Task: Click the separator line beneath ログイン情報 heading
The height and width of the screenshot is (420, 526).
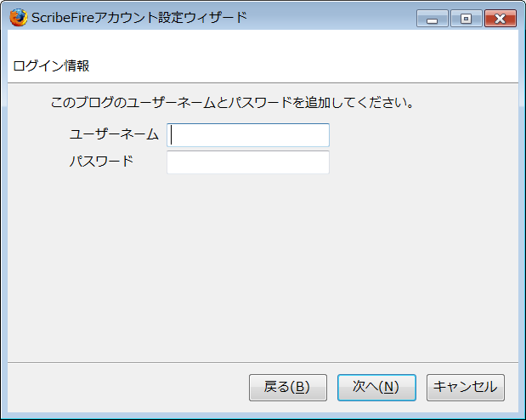Action: [x=263, y=82]
